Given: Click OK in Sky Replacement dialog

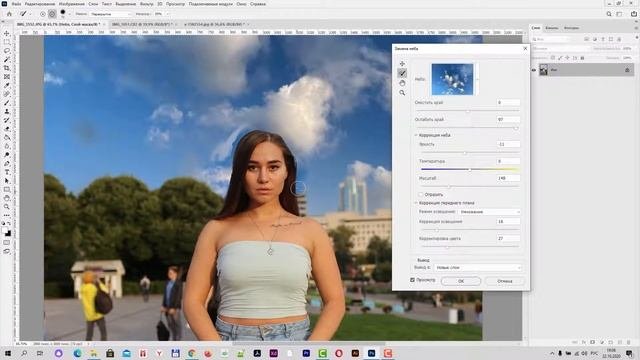Looking at the screenshot, I should pos(461,281).
